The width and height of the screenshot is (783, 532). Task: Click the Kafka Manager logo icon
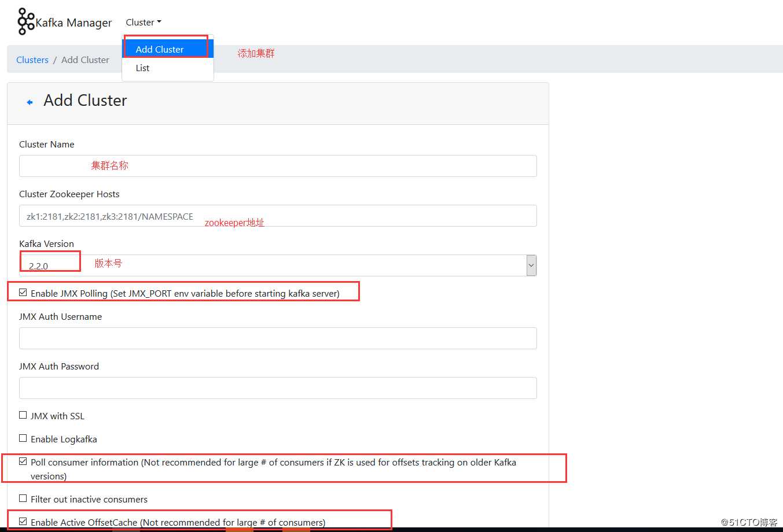(x=26, y=21)
